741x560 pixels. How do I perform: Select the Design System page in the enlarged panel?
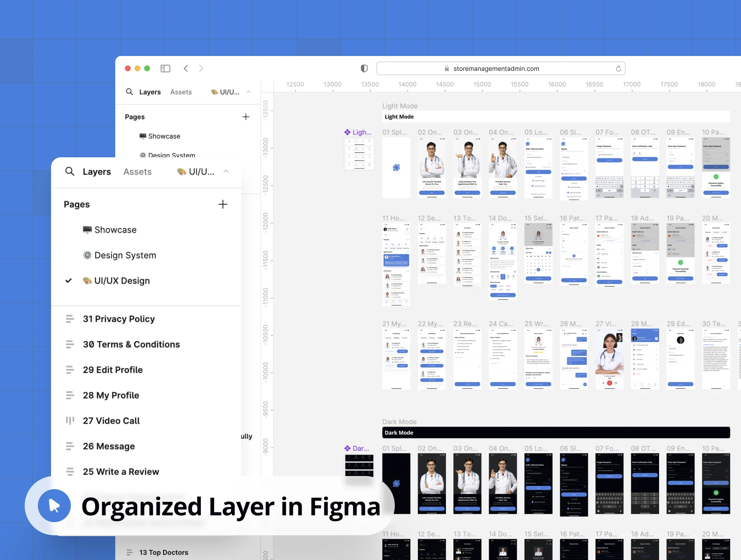coord(119,255)
